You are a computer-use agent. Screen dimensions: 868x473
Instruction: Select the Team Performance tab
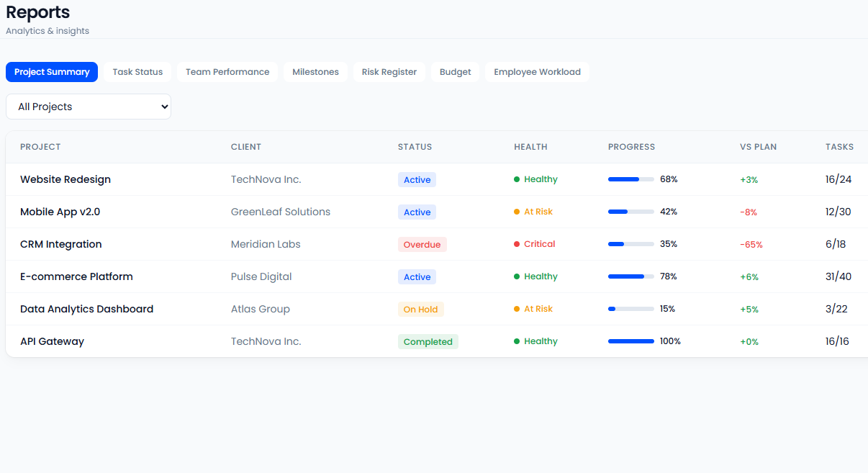[227, 71]
